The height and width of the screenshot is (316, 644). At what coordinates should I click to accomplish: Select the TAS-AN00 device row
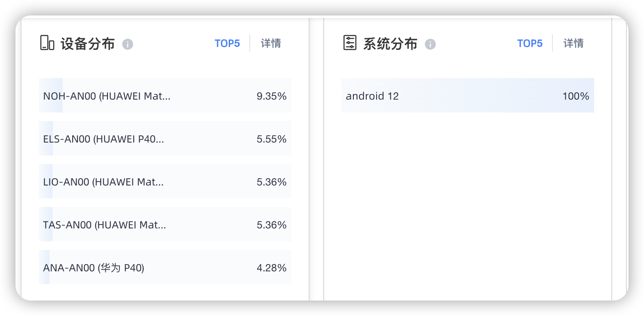165,224
